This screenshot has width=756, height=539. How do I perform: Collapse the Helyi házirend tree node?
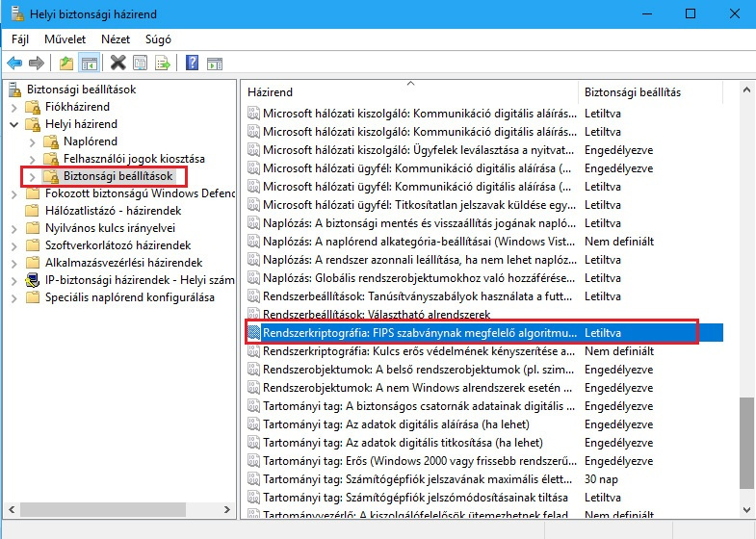click(14, 124)
